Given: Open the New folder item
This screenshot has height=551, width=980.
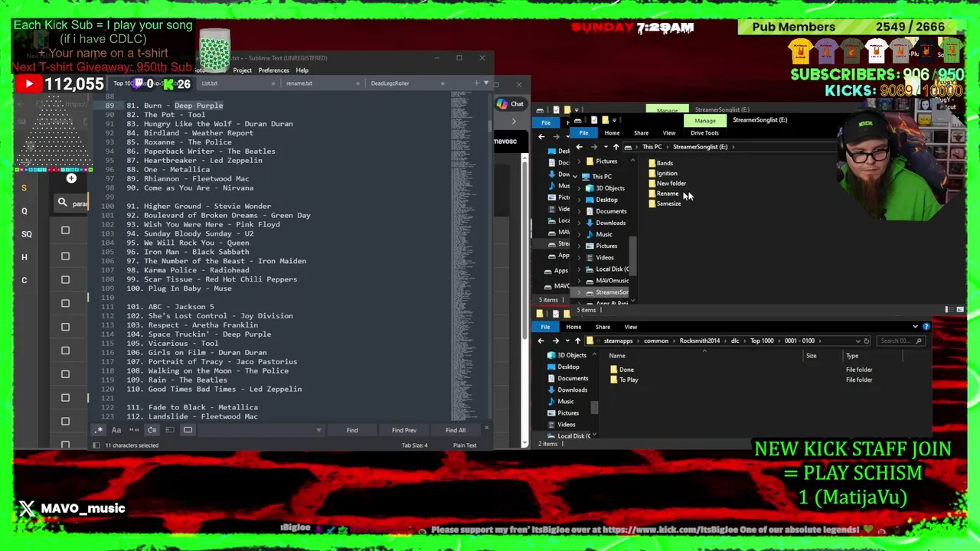Looking at the screenshot, I should (x=667, y=183).
